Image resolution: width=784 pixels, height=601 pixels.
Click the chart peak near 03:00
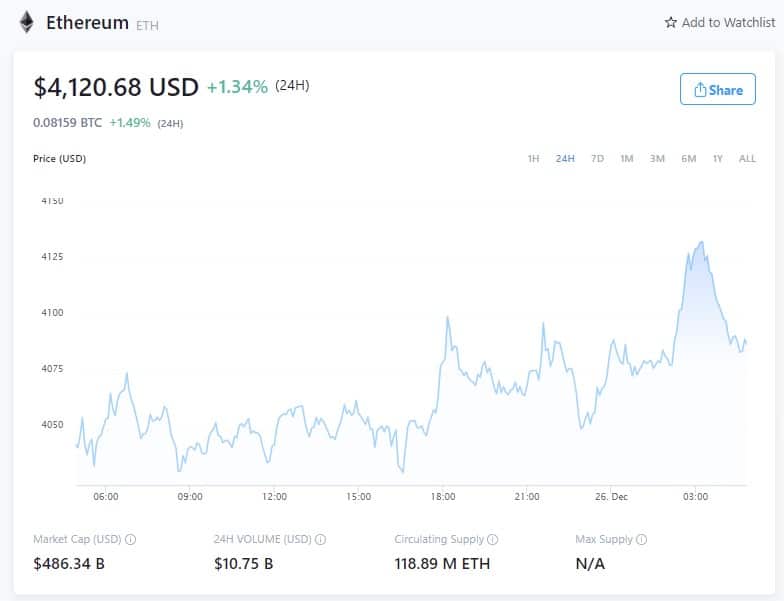pyautogui.click(x=702, y=243)
